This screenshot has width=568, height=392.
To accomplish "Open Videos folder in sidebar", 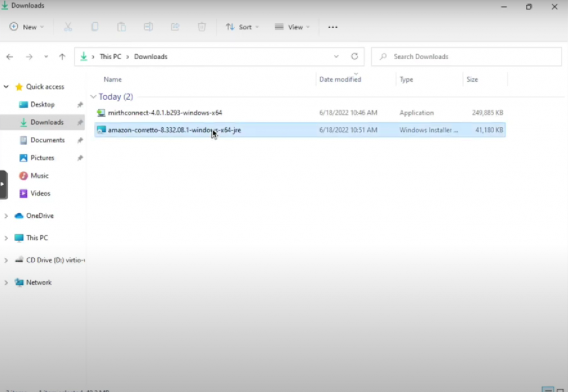I will pos(40,194).
